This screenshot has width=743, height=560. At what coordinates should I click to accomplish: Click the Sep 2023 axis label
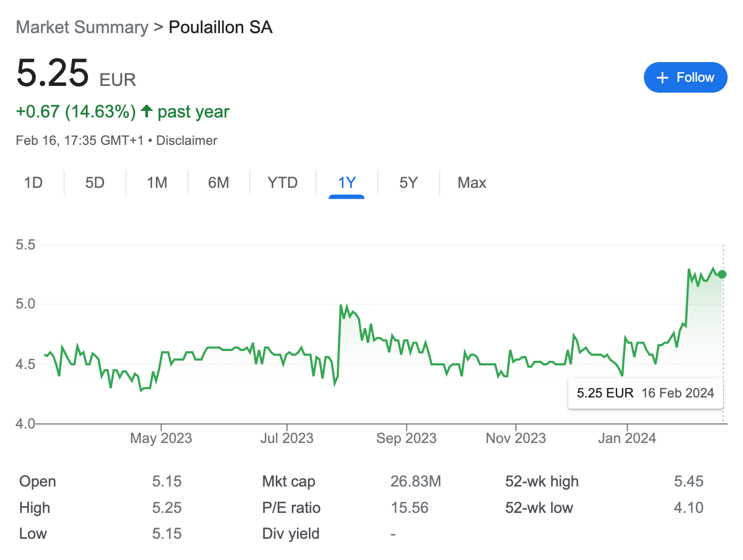(407, 438)
